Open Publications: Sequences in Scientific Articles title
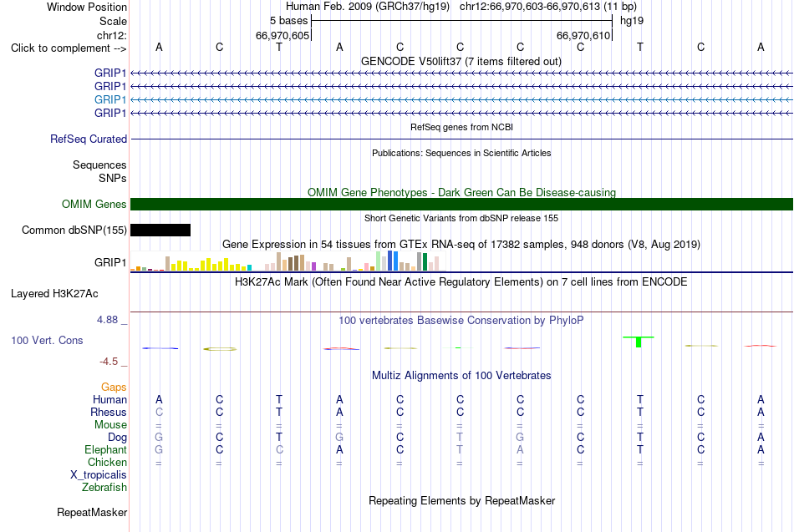The width and height of the screenshot is (794, 532). coord(461,153)
